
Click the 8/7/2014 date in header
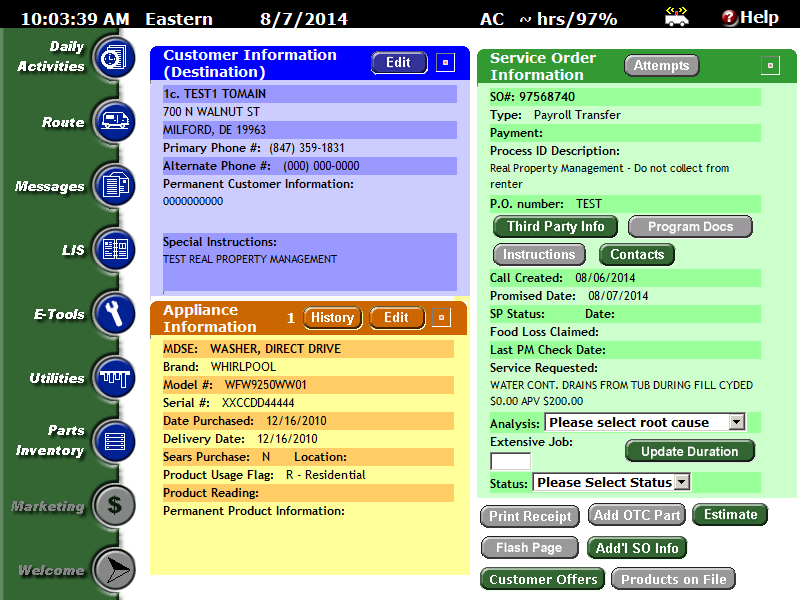304,19
